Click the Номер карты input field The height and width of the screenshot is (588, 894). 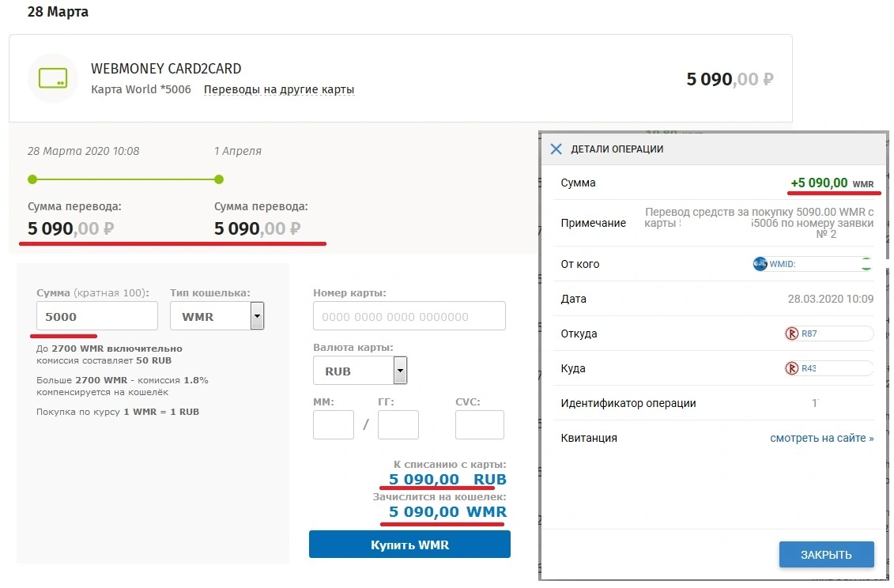click(409, 316)
